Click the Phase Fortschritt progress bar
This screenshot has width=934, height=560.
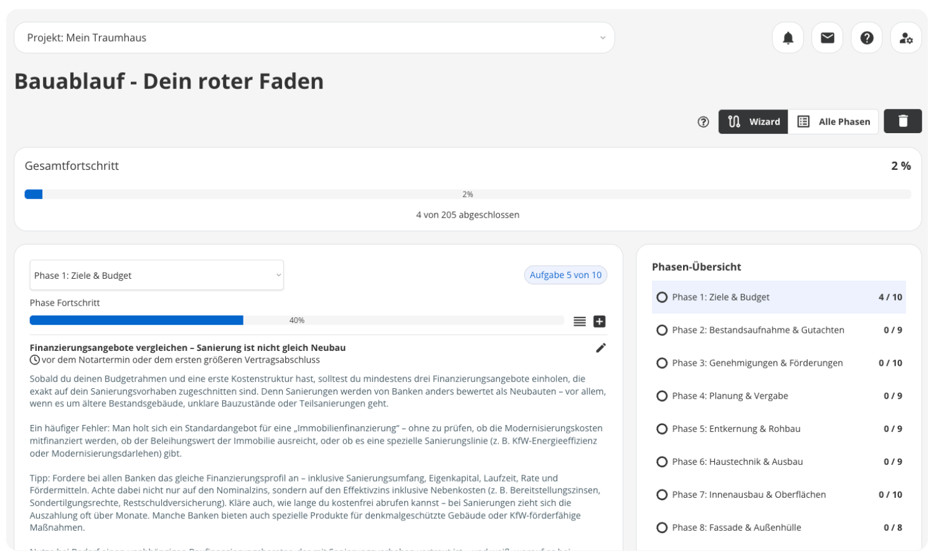(296, 320)
